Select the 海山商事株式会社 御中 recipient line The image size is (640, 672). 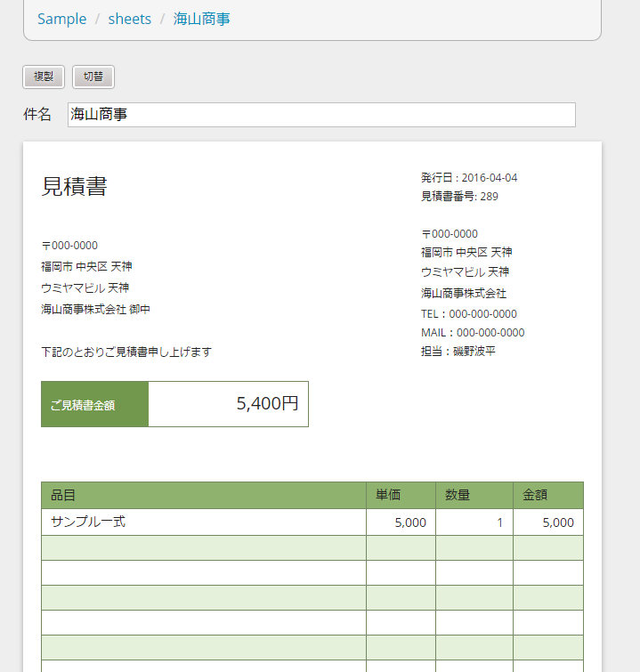(95, 310)
